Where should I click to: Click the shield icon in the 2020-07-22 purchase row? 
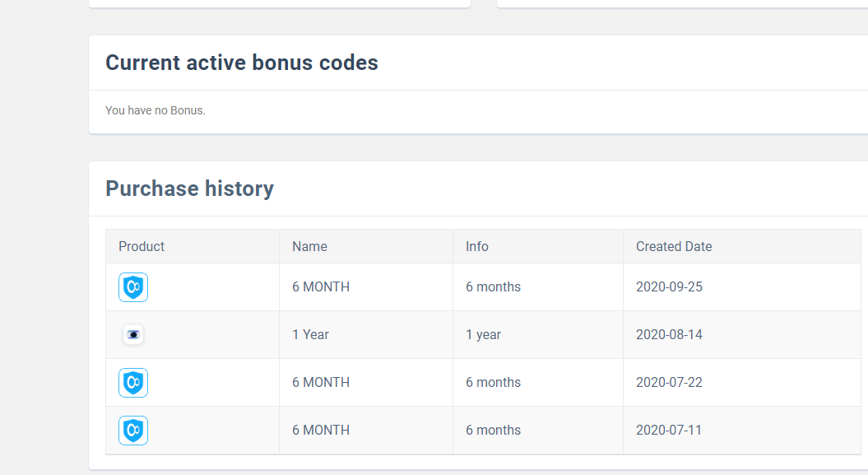(x=133, y=383)
